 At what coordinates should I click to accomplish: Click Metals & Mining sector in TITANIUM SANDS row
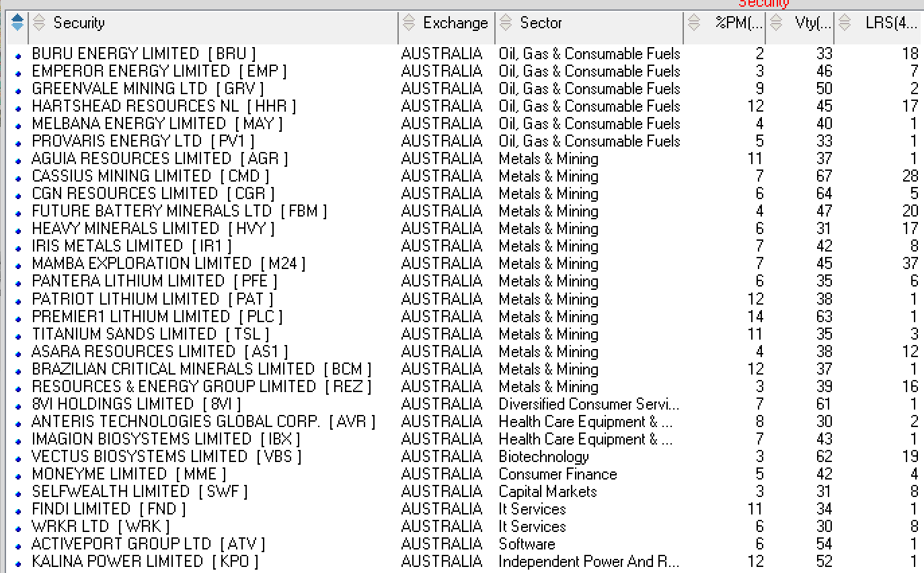[x=548, y=334]
